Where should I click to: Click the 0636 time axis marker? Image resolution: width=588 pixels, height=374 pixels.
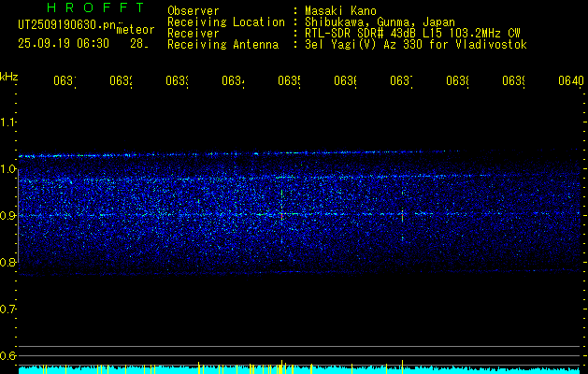(345, 80)
